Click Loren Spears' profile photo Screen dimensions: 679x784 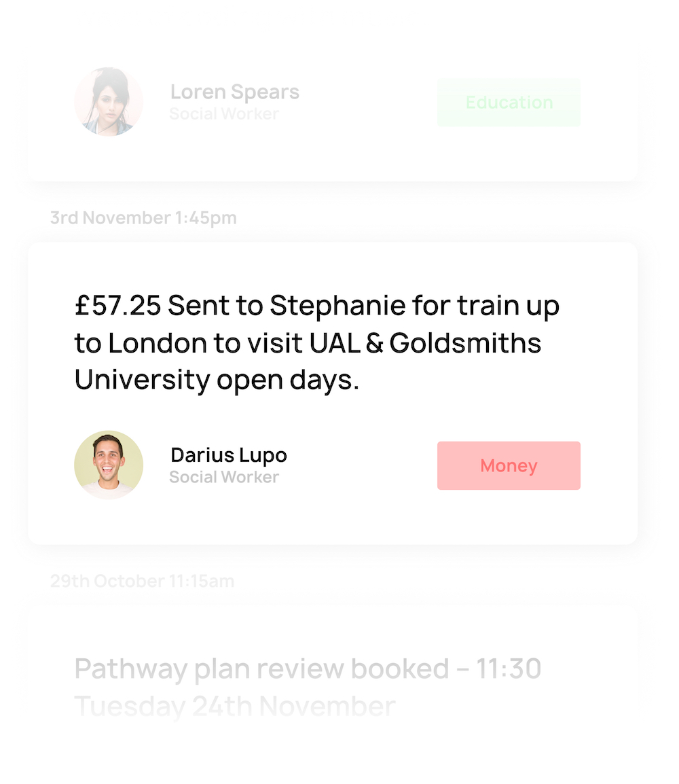109,102
